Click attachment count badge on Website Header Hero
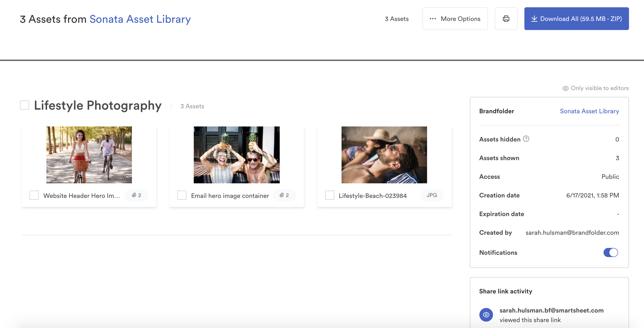 [x=136, y=195]
